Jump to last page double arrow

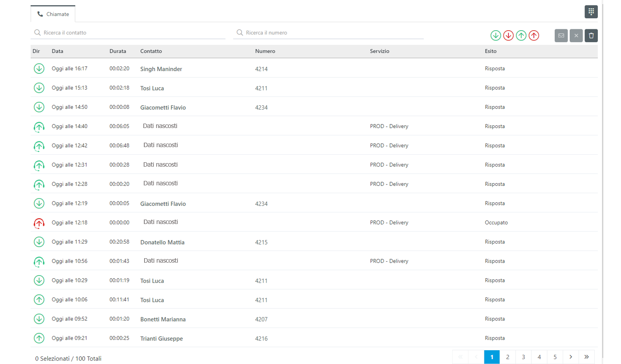(587, 357)
